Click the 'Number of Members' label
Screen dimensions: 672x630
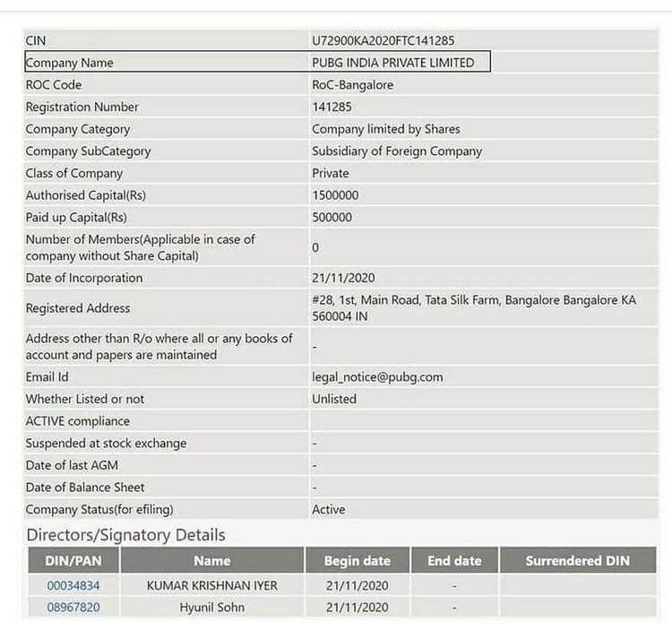coord(140,247)
